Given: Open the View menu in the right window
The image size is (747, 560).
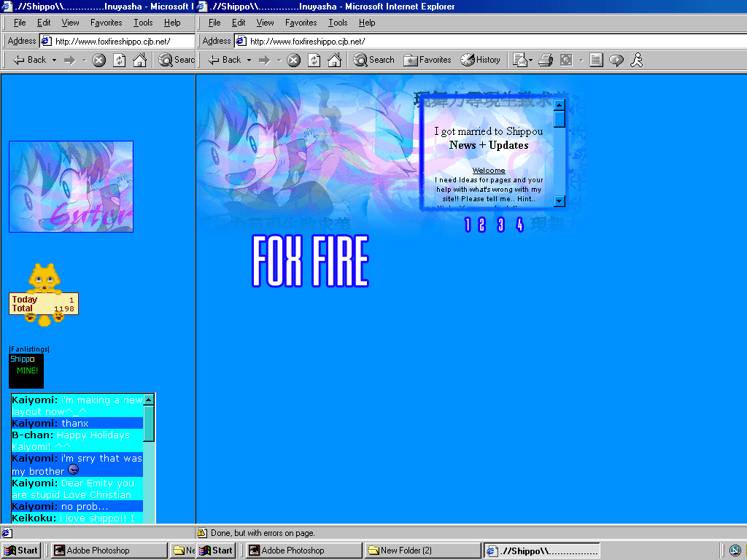Looking at the screenshot, I should pyautogui.click(x=265, y=23).
